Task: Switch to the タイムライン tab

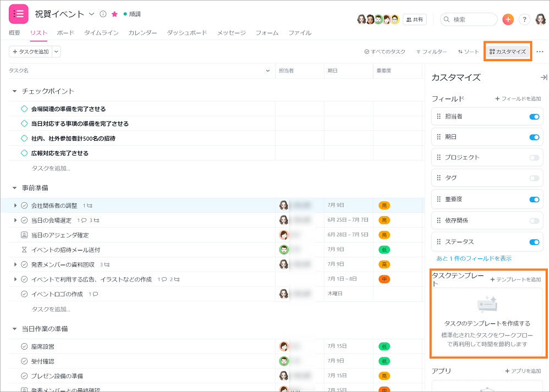Action: point(101,32)
